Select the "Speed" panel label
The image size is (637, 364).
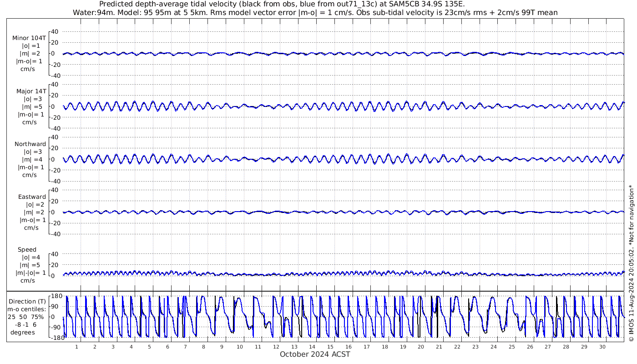(x=27, y=249)
